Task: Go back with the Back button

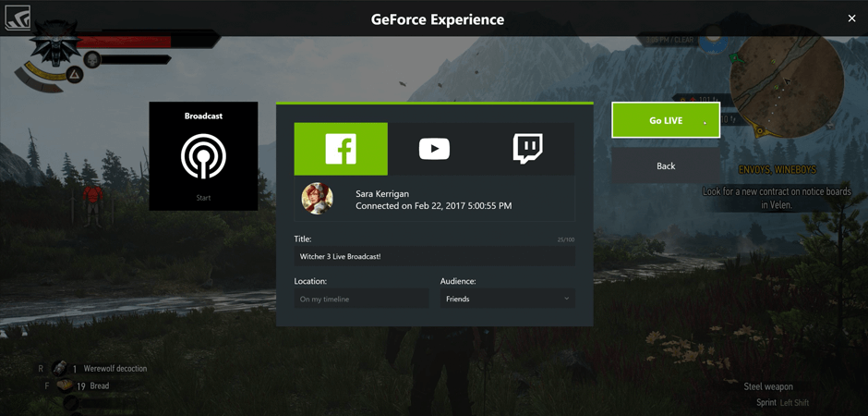Action: (666, 165)
